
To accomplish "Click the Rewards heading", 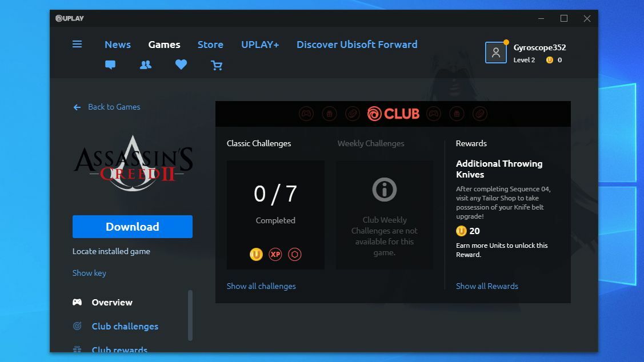I will [471, 143].
